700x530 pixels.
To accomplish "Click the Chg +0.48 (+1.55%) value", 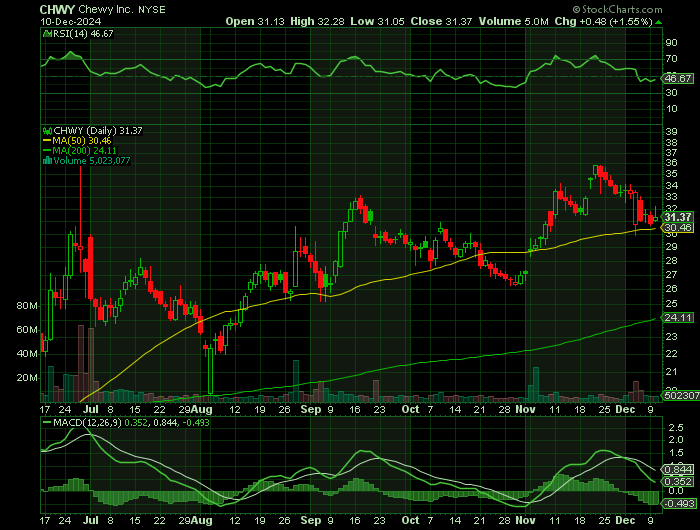I will (616, 21).
